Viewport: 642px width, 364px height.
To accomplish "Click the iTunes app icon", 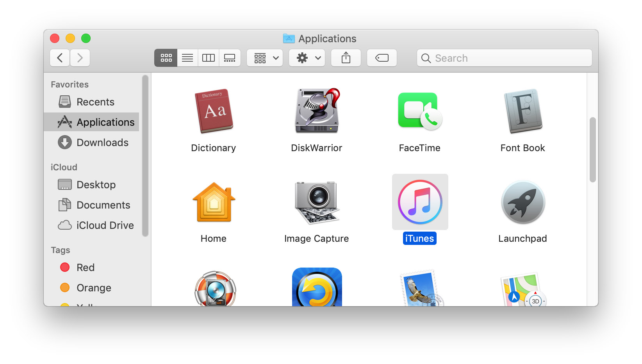I will pyautogui.click(x=420, y=202).
